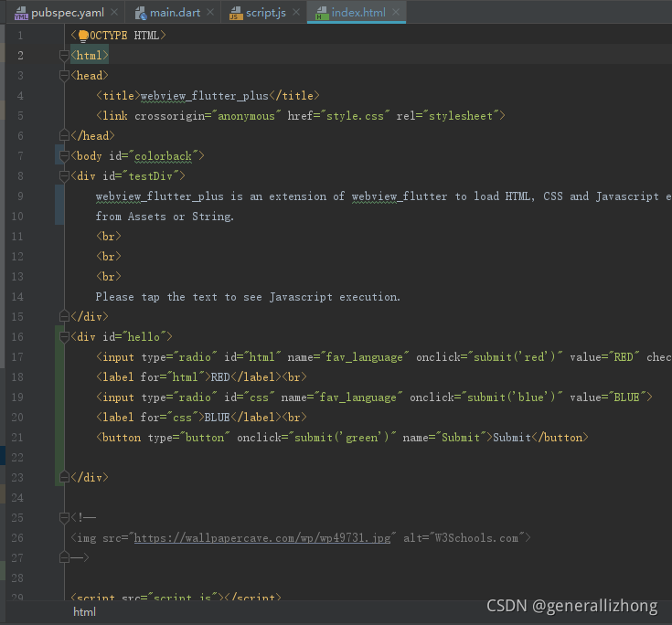
Task: Close the index.html tab
Action: pos(396,13)
